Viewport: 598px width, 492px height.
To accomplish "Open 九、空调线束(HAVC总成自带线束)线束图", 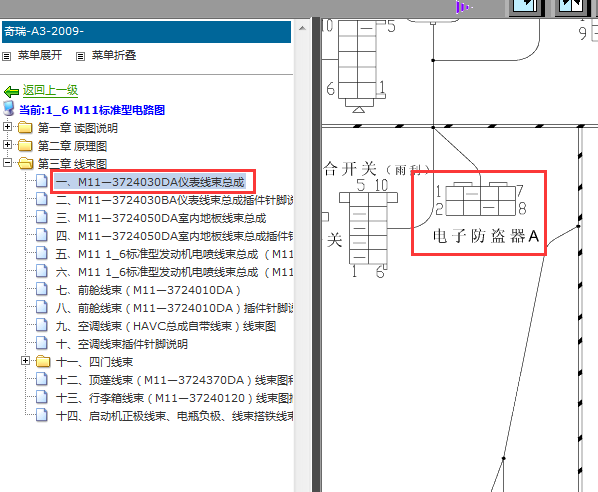I will coord(166,326).
